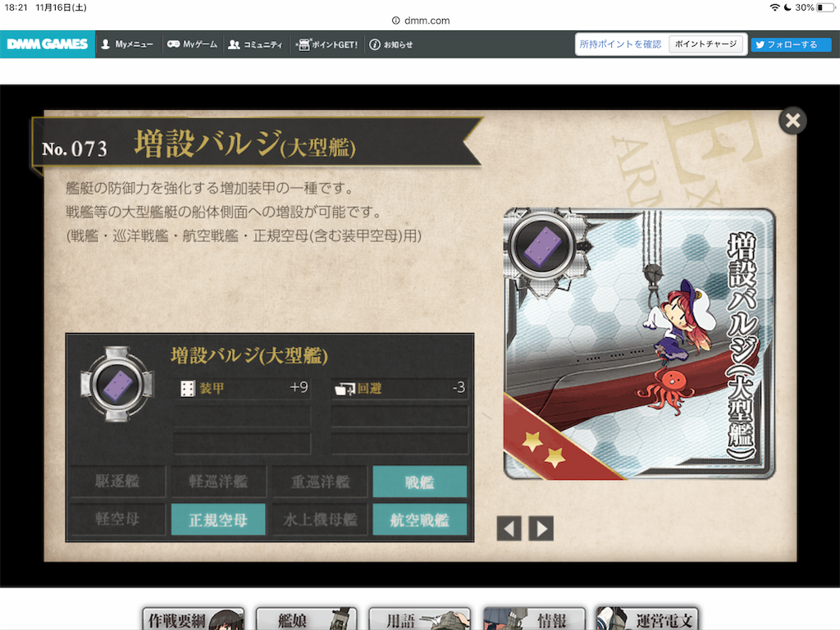Image resolution: width=840 pixels, height=630 pixels.
Task: Click the Twitter フォローする button
Action: coord(791,44)
